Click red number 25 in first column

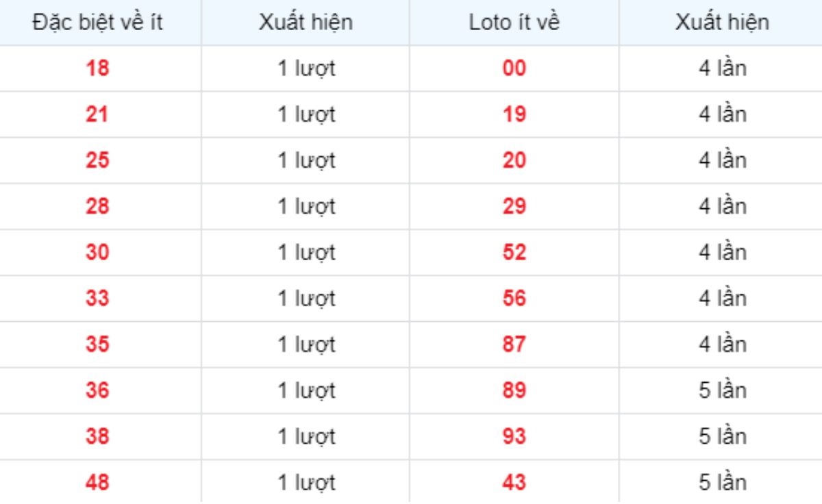tap(97, 160)
